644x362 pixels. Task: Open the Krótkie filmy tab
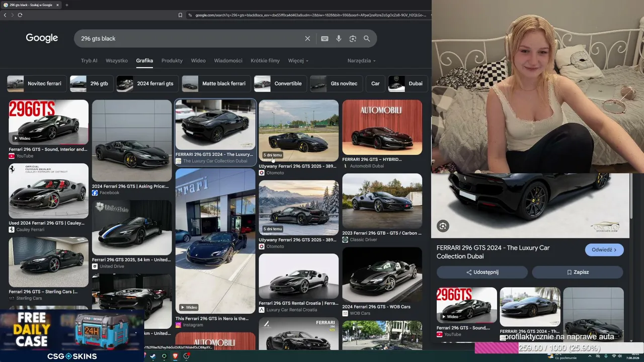[265, 61]
